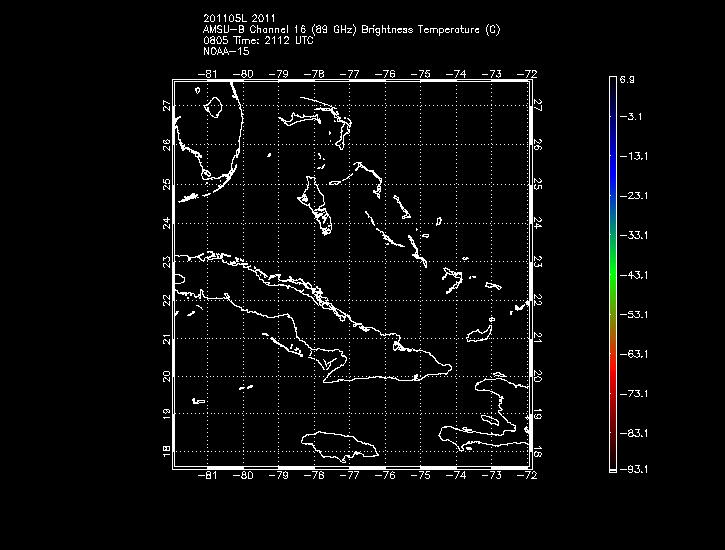Click the "21" latitude label right of map
This screenshot has height=550, width=725.
pyautogui.click(x=538, y=338)
